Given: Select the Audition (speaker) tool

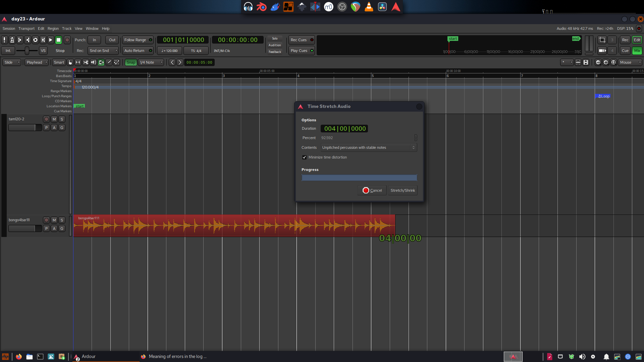Looking at the screenshot, I should 94,62.
